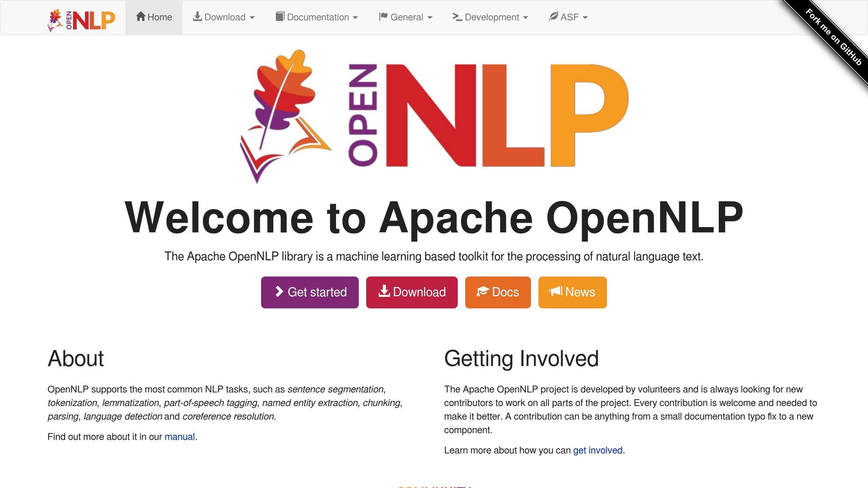Select the terminal icon next to Development
The height and width of the screenshot is (488, 868).
457,17
